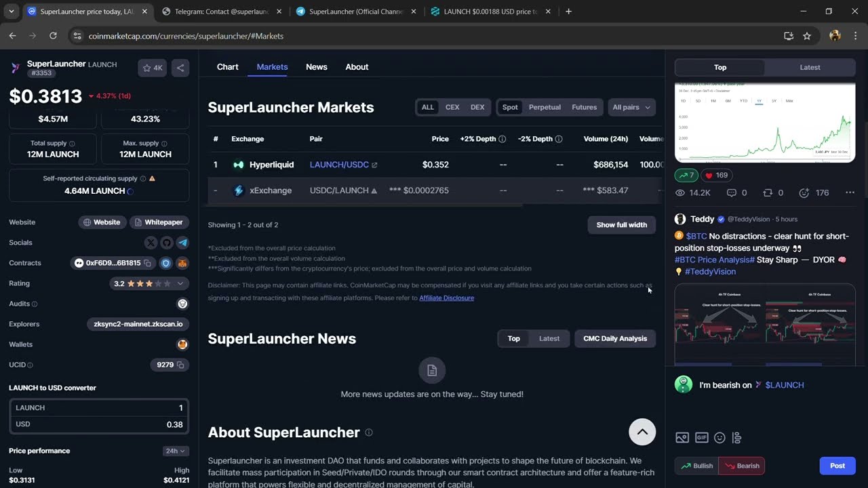This screenshot has width=868, height=488.
Task: Open the Telegram social icon
Action: point(182,243)
